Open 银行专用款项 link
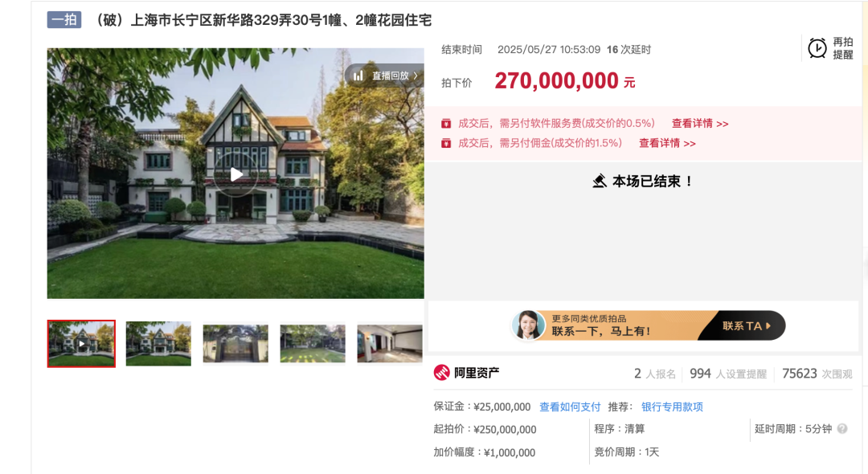 (x=672, y=407)
